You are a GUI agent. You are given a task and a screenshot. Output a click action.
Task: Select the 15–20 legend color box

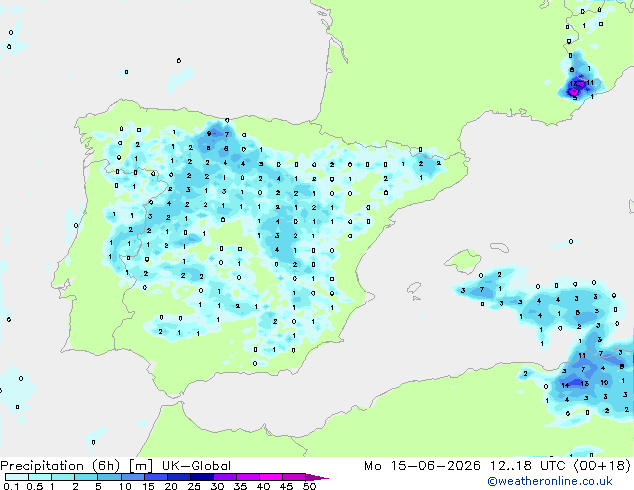pos(155,477)
